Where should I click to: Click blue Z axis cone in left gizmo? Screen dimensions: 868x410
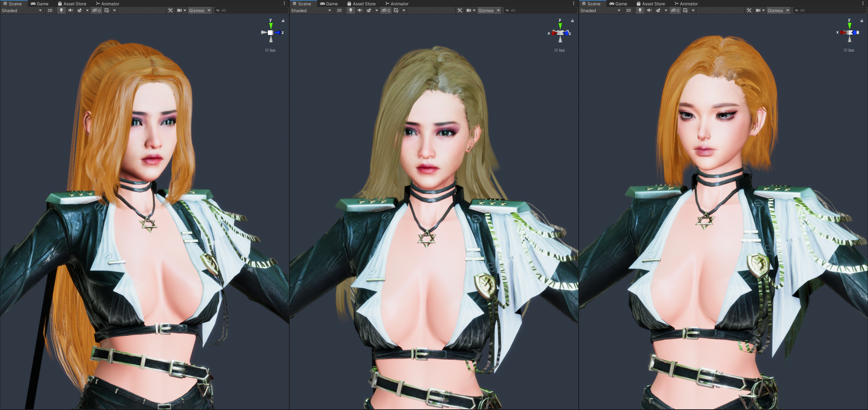[278, 32]
